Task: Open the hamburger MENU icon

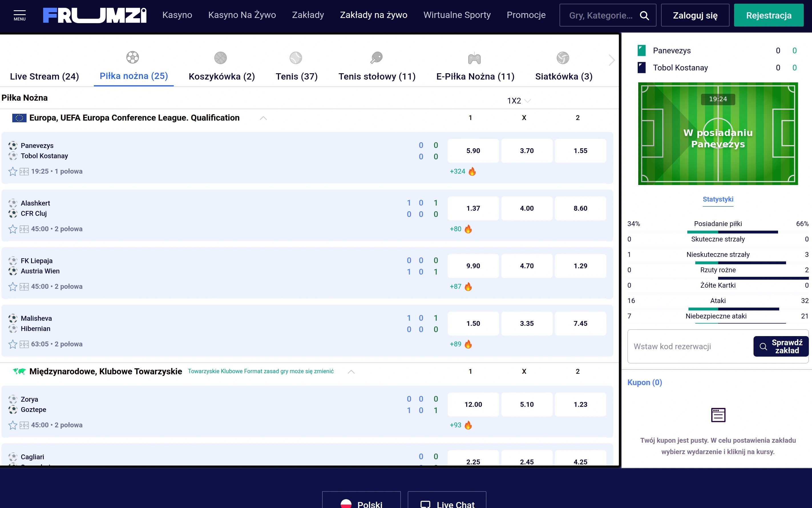Action: point(19,15)
